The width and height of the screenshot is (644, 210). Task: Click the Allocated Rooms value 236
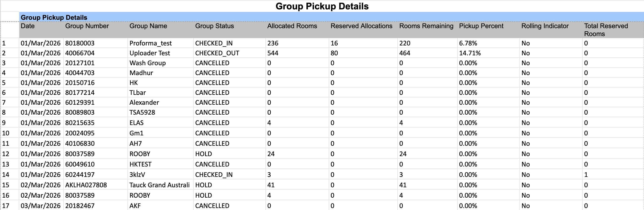click(273, 43)
